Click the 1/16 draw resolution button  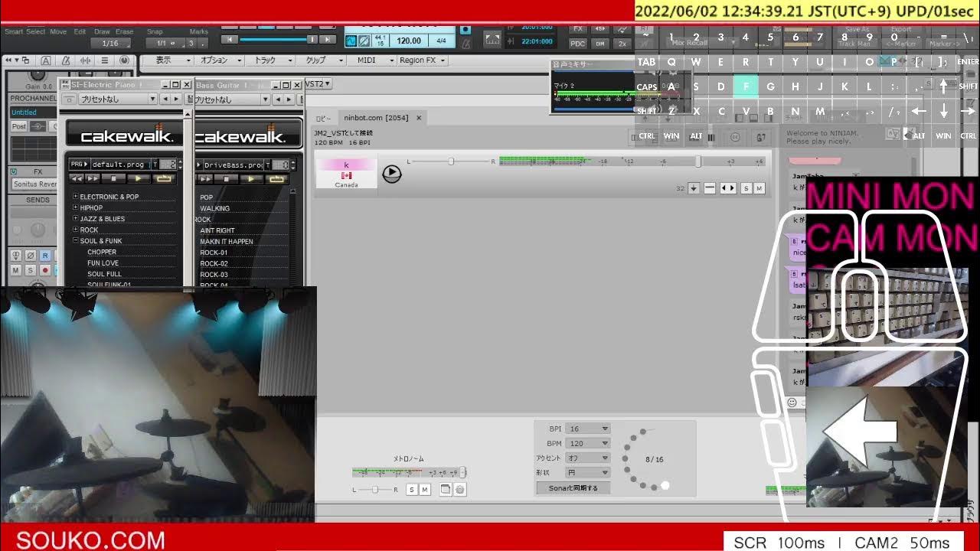pyautogui.click(x=110, y=43)
